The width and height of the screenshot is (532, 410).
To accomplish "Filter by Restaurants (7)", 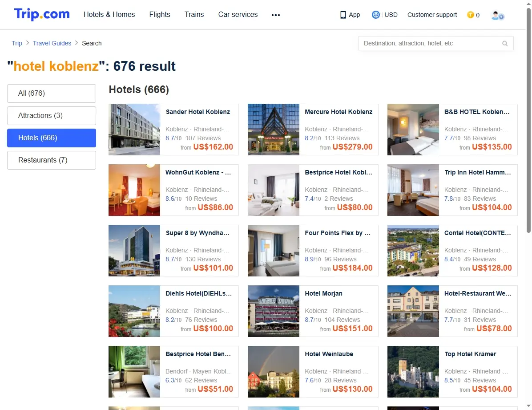I will 52,160.
